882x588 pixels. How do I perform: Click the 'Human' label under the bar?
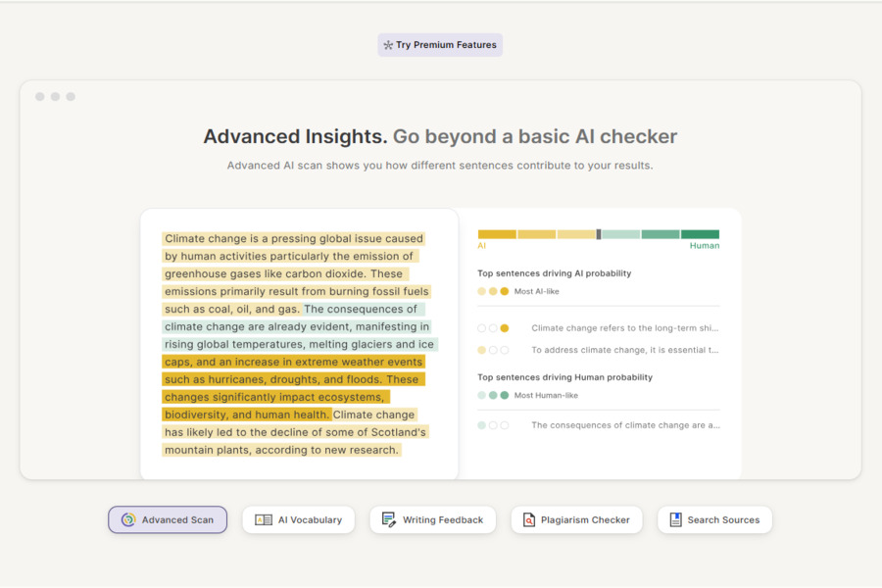[x=705, y=246]
